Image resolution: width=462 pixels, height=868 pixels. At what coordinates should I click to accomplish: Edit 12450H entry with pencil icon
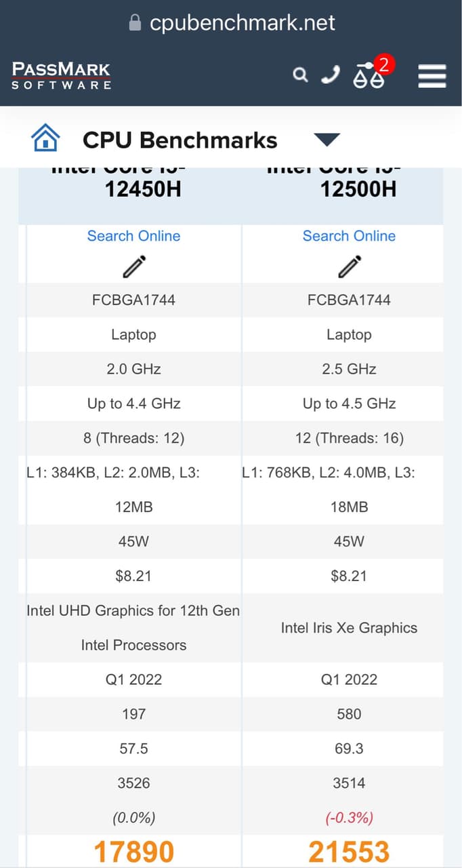point(133,267)
